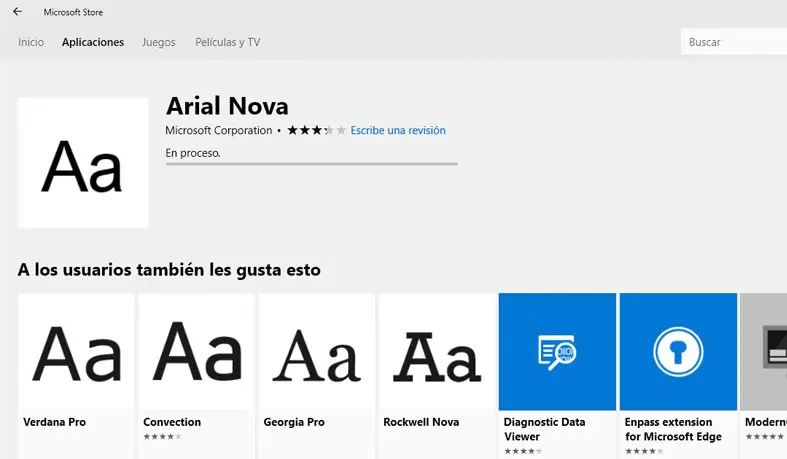Open the Escribe una revisión link

398,130
